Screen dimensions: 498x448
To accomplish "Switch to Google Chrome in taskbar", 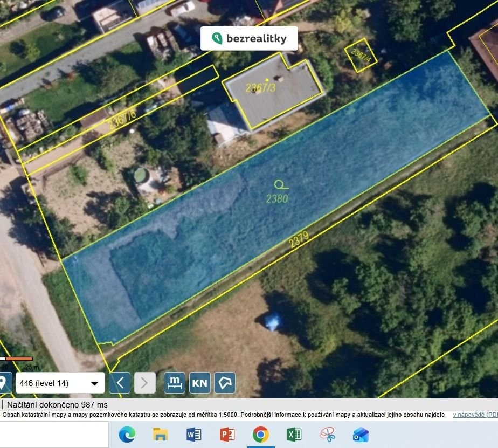I will [x=260, y=434].
